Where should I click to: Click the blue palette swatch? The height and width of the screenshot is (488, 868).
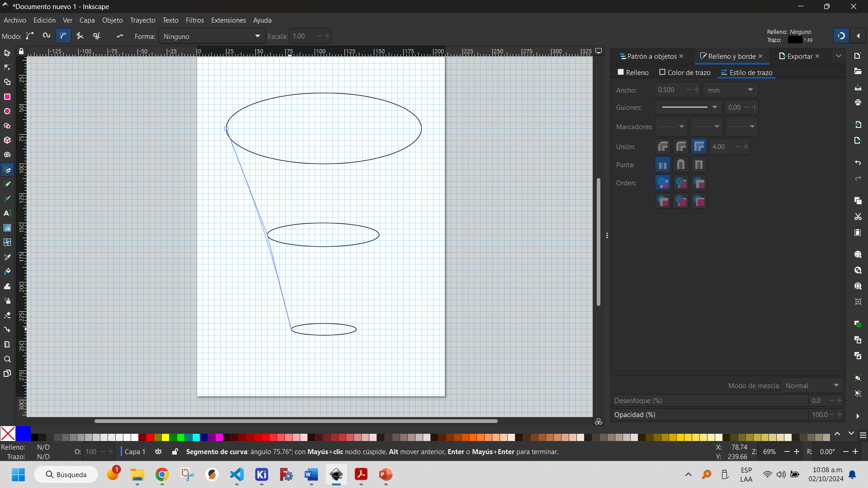[23, 434]
